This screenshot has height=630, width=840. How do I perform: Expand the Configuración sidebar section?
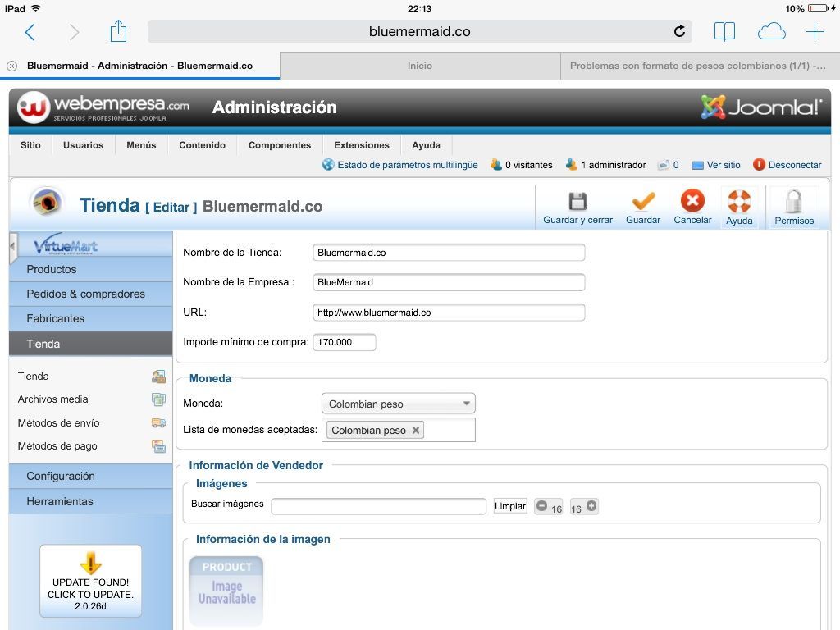(x=91, y=477)
